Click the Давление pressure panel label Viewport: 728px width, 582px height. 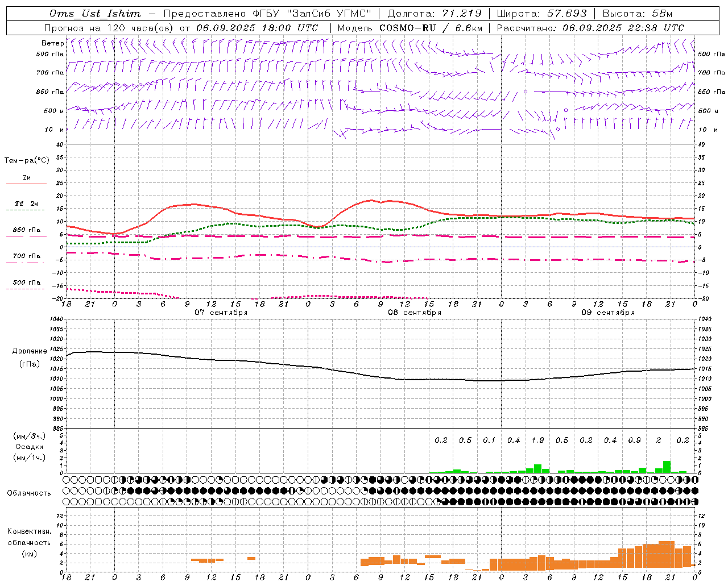click(x=30, y=351)
